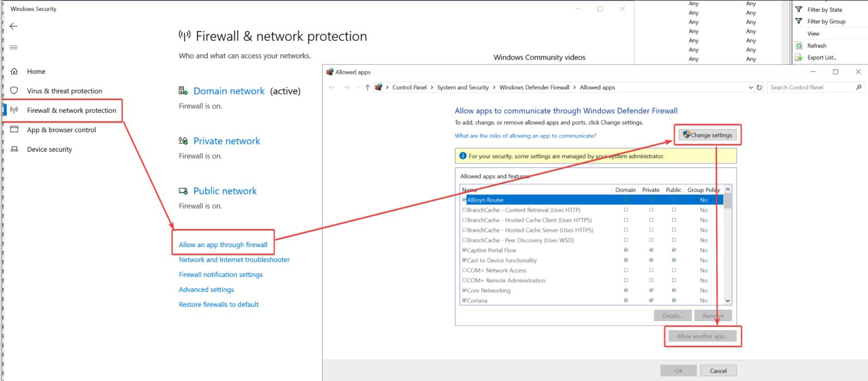Click the firewall icon in address bar

pyautogui.click(x=379, y=87)
